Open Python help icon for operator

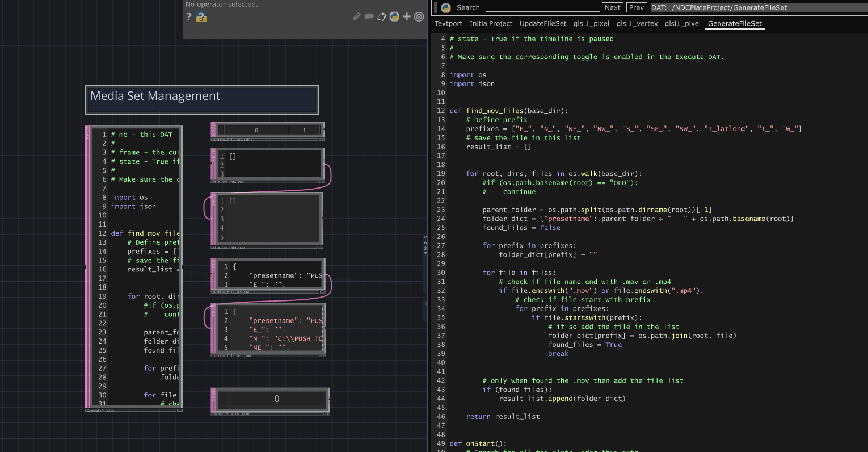tap(201, 17)
